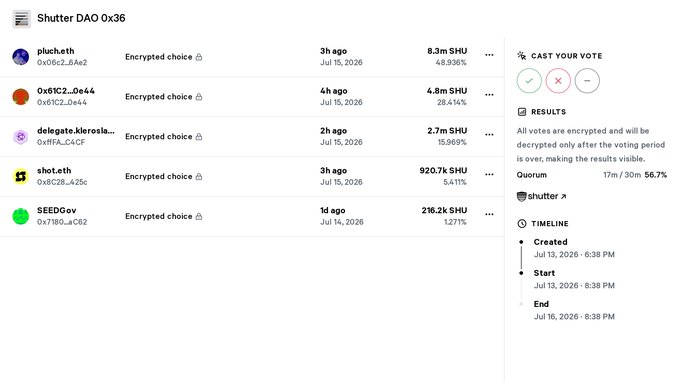Image resolution: width=680 pixels, height=382 pixels.
Task: Open more options for 0x61C2...0e44 vote
Action: coord(489,95)
